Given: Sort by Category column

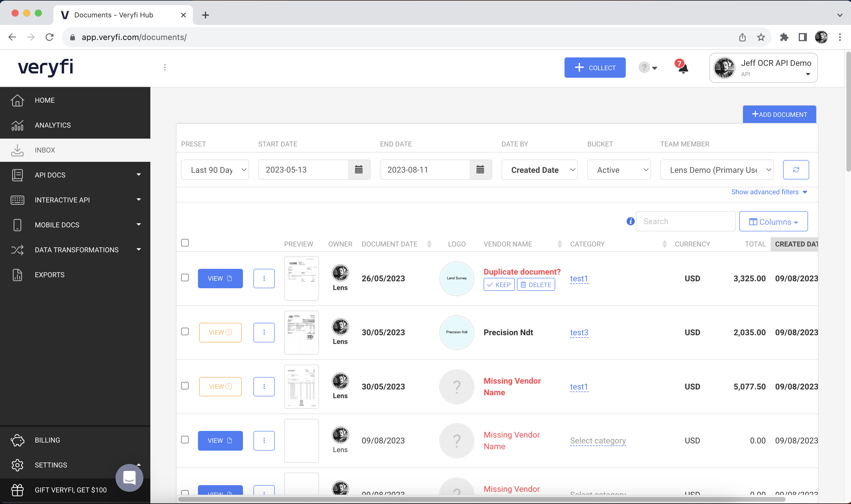Looking at the screenshot, I should click(664, 244).
